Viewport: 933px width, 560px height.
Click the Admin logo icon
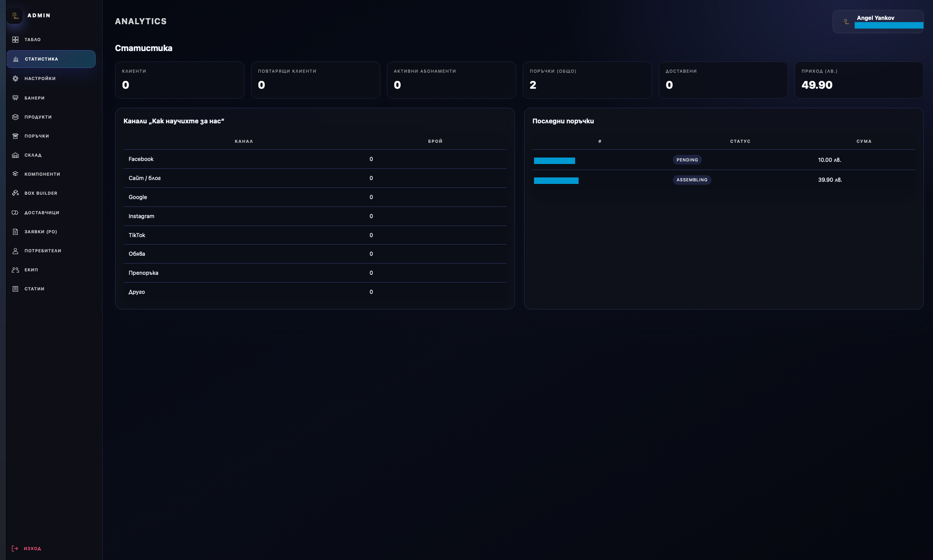coord(15,16)
